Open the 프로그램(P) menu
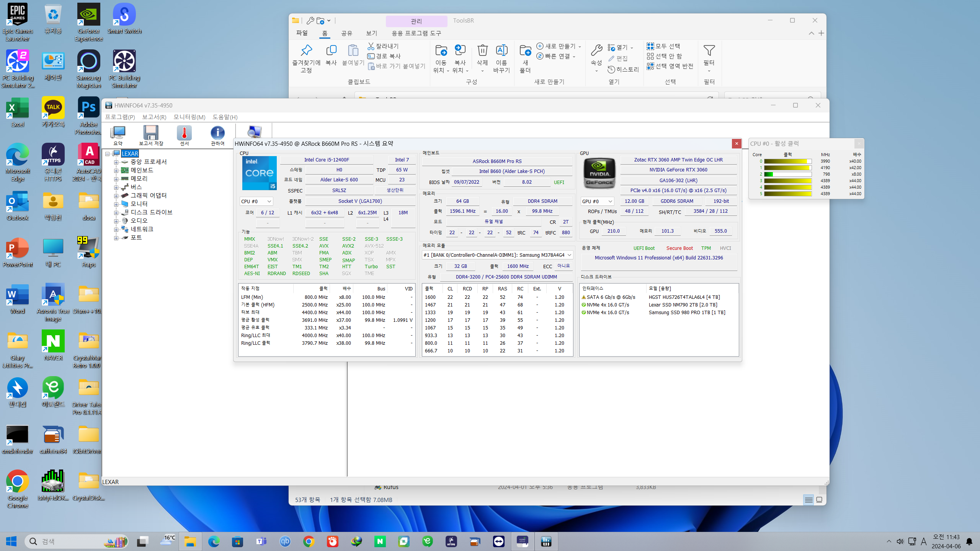 tap(120, 117)
